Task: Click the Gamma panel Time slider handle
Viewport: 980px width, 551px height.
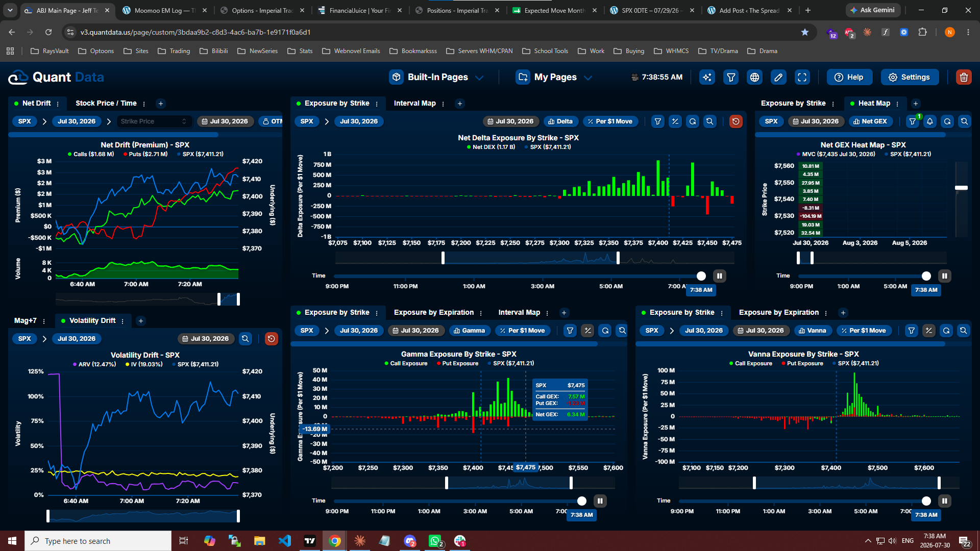Action: (x=581, y=501)
